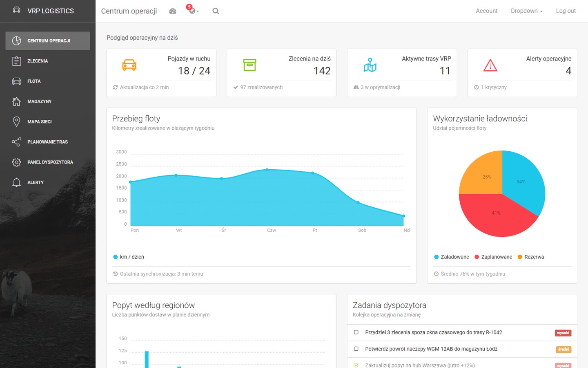
Task: Check the WGM 12AB trailer return task
Action: (x=356, y=349)
